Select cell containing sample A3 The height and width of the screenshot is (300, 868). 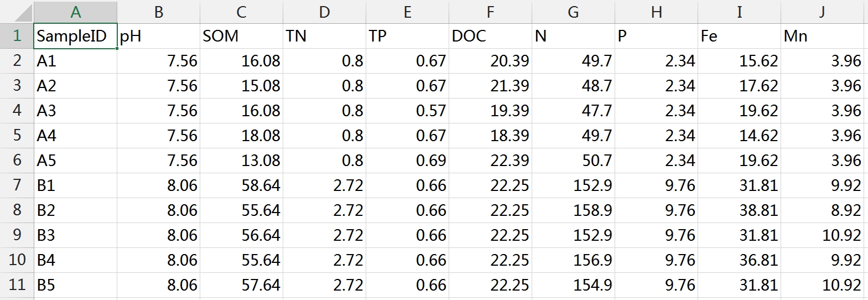tap(75, 111)
